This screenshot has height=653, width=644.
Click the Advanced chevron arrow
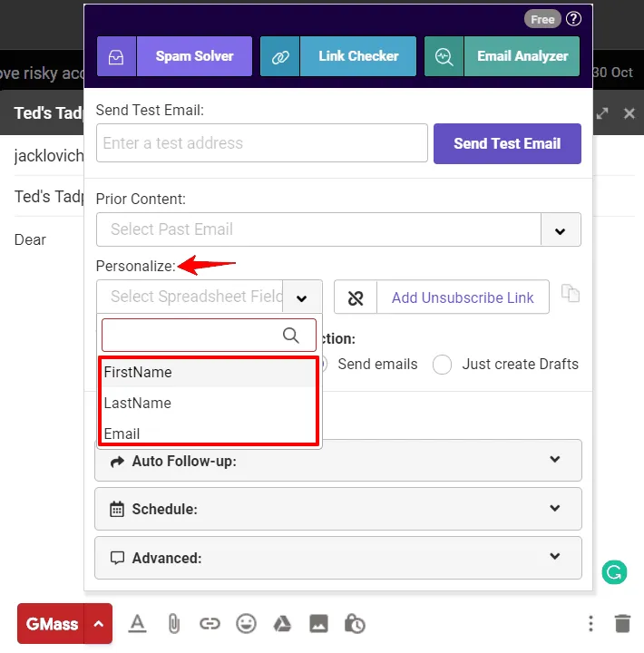point(555,556)
